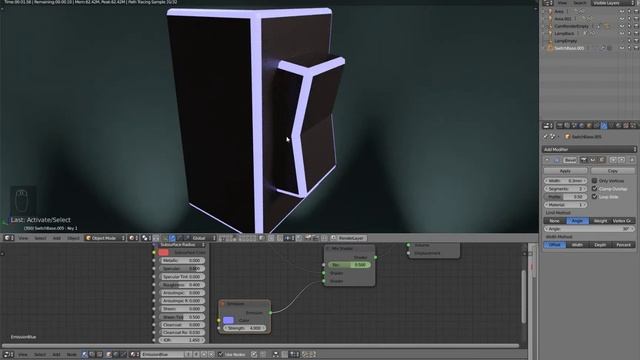Open the Material properties tab

pos(618,125)
